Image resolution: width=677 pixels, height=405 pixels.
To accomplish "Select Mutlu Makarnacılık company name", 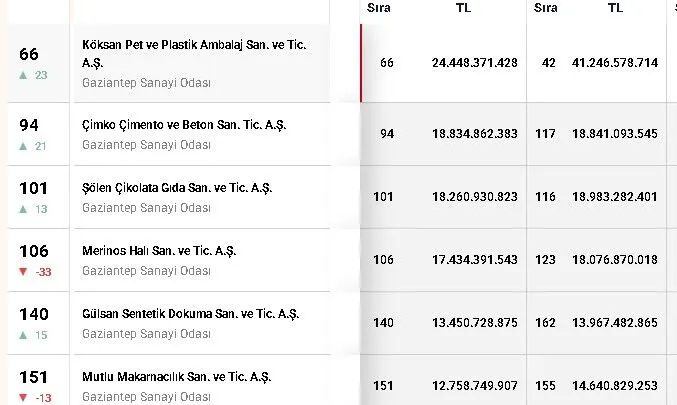I will tap(176, 377).
